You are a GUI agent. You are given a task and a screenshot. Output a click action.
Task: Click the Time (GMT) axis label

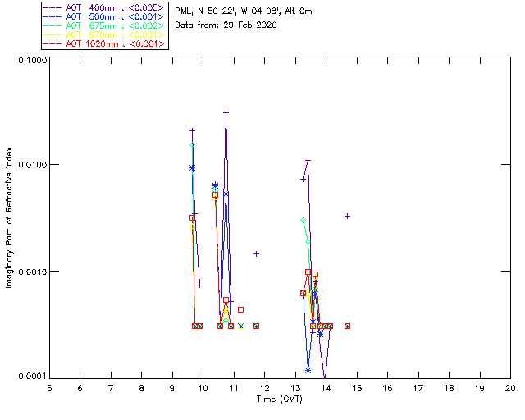click(280, 399)
